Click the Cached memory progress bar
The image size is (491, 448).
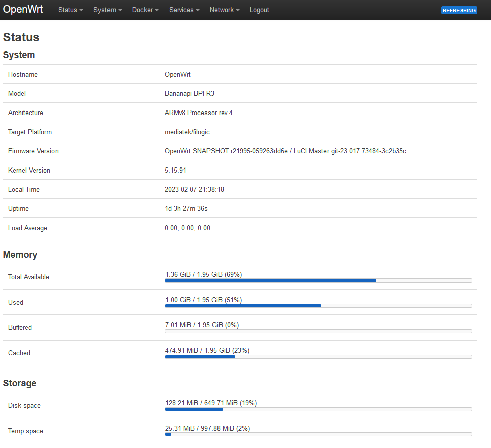click(318, 357)
